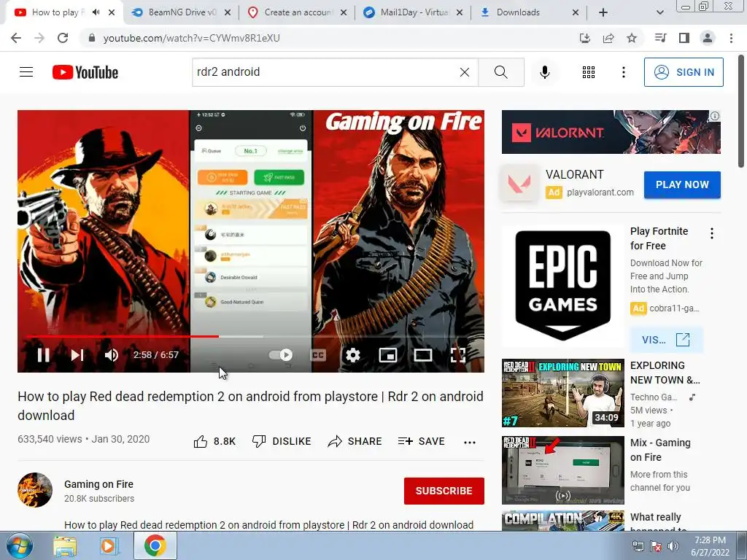Screen dimensions: 747x560
Task: Open tab search dropdown arrow
Action: coord(659,12)
